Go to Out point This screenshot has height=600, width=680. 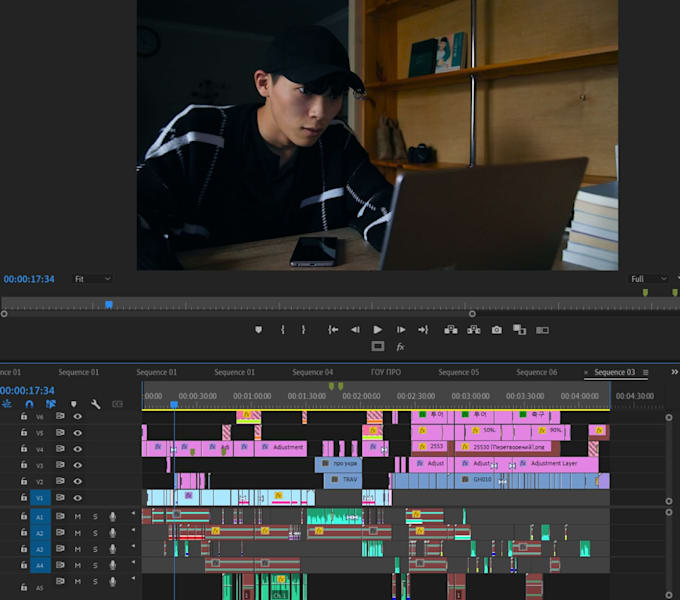point(423,330)
